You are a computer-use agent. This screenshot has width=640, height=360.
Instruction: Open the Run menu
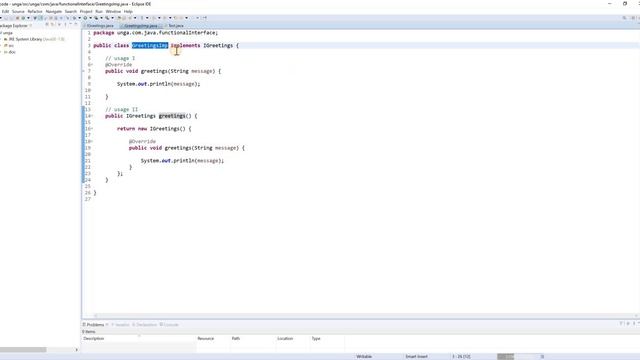(x=99, y=11)
